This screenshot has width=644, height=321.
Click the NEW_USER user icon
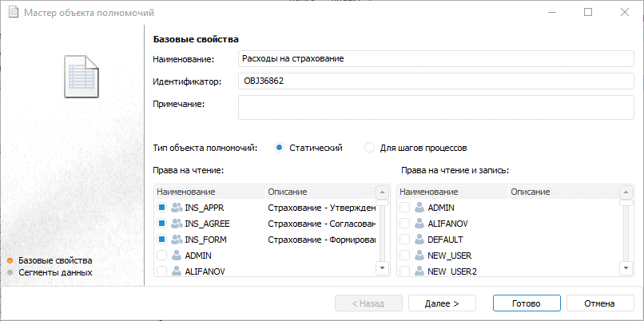(x=419, y=256)
